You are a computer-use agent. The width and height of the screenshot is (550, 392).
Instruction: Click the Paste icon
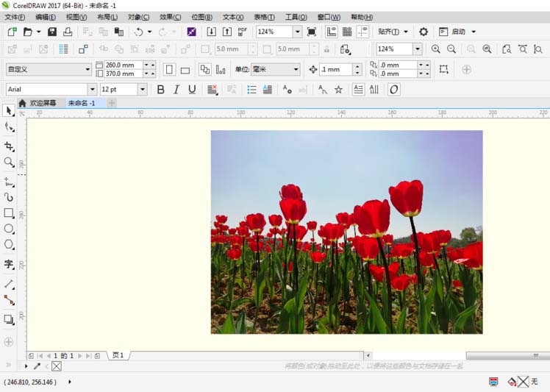[x=119, y=32]
